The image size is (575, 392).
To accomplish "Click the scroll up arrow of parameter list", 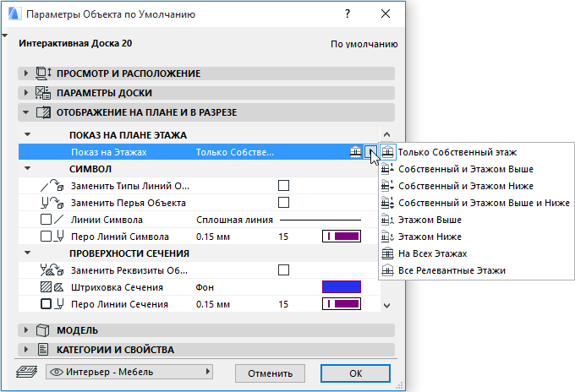I will (386, 134).
